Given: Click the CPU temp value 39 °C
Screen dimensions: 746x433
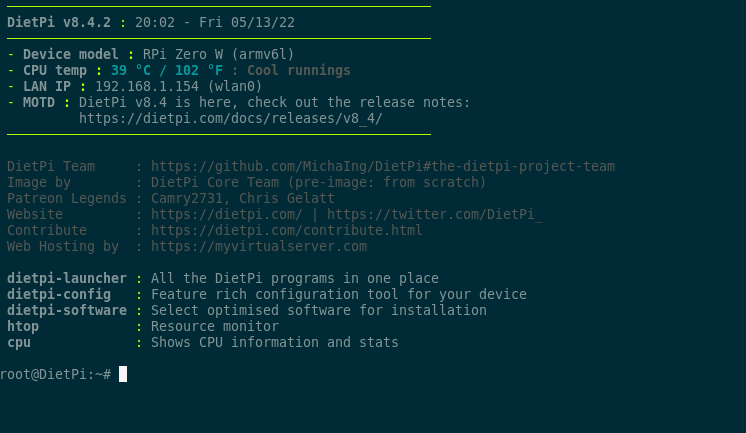Looking at the screenshot, I should 131,70.
